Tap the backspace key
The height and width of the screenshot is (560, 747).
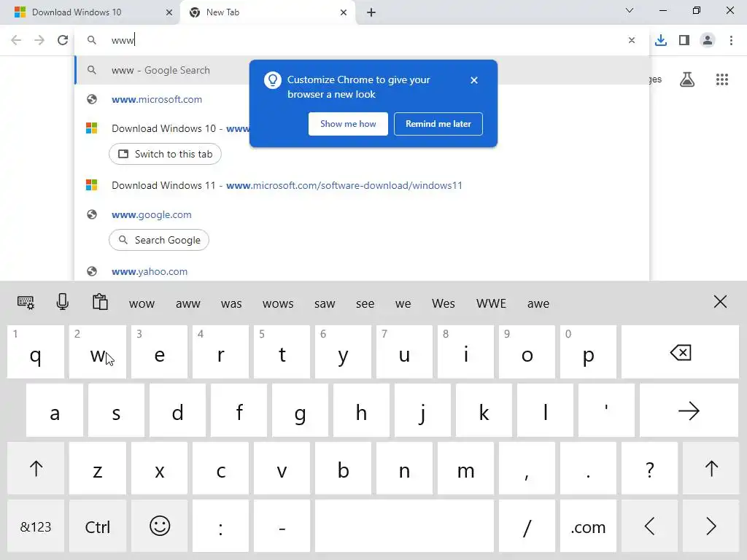tap(680, 352)
